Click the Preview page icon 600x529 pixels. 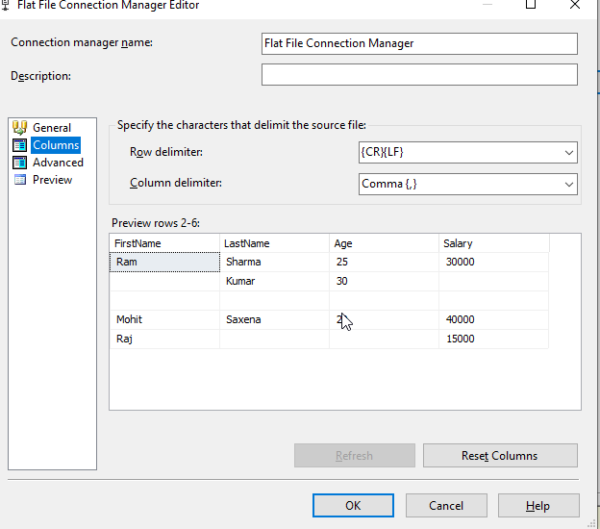[x=19, y=180]
